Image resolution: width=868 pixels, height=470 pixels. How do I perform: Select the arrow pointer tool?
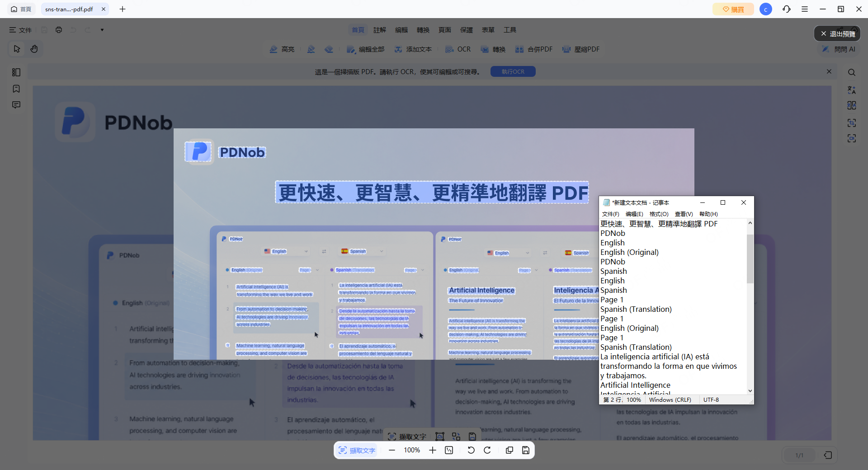click(x=17, y=49)
